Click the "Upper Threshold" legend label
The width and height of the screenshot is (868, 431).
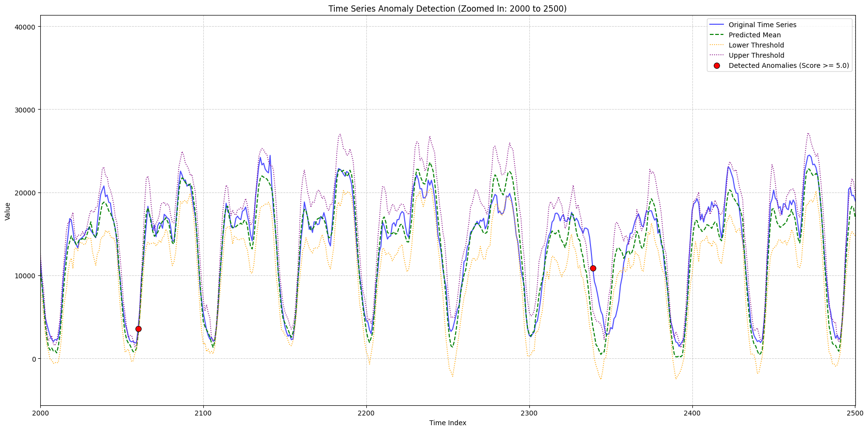756,55
